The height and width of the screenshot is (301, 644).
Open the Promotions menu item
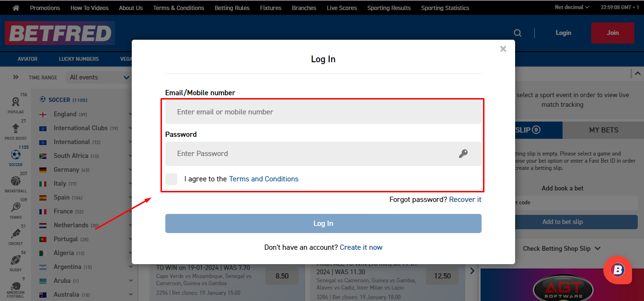pyautogui.click(x=45, y=8)
